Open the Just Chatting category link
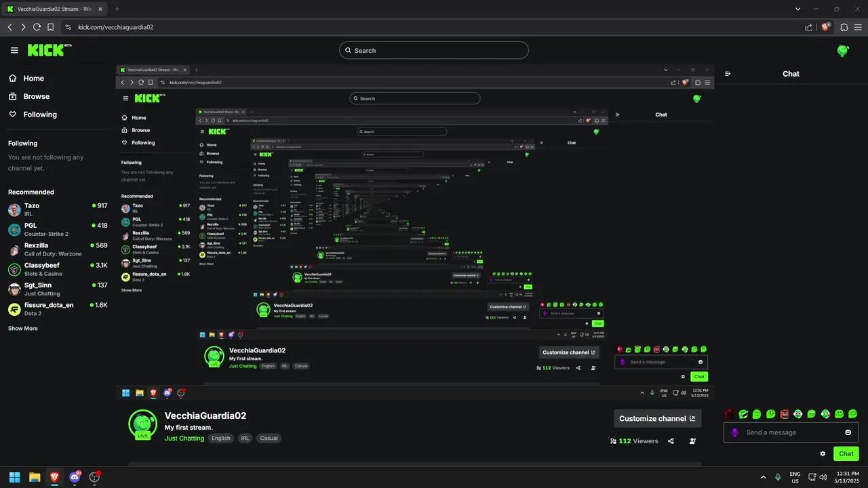The image size is (868, 488). (184, 439)
